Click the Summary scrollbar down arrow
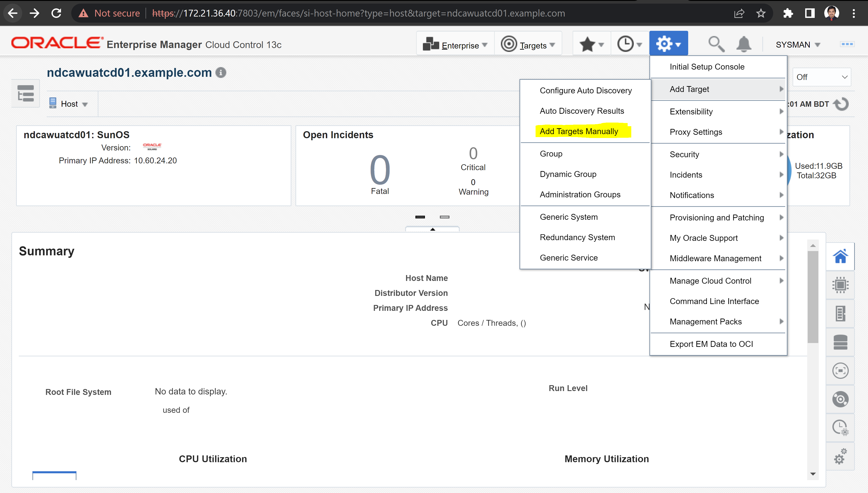 point(813,474)
